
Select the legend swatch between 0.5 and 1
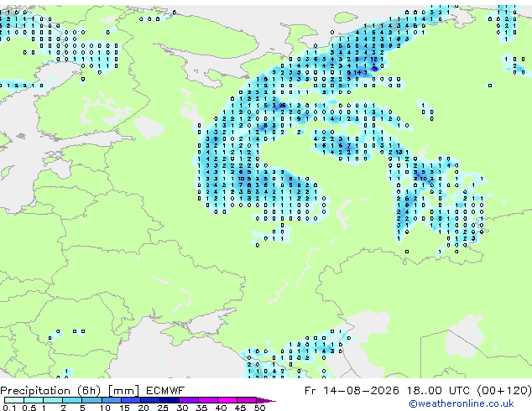[x=34, y=400]
